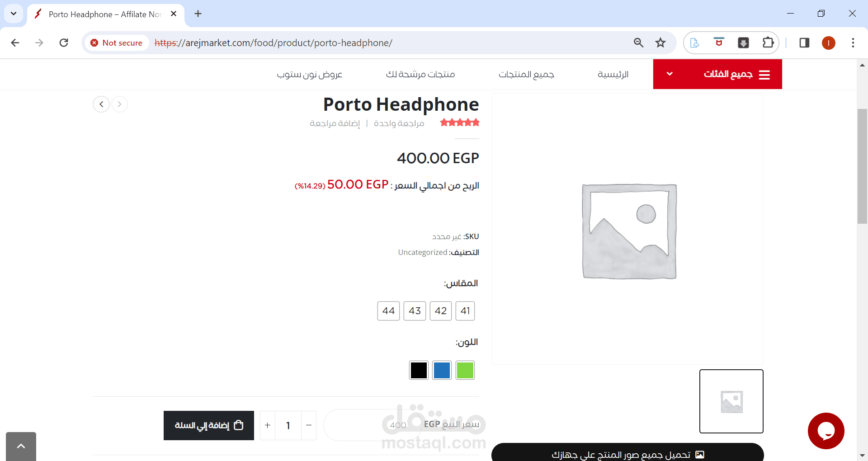Click the quantity input field
This screenshot has height=461, width=868.
point(288,425)
